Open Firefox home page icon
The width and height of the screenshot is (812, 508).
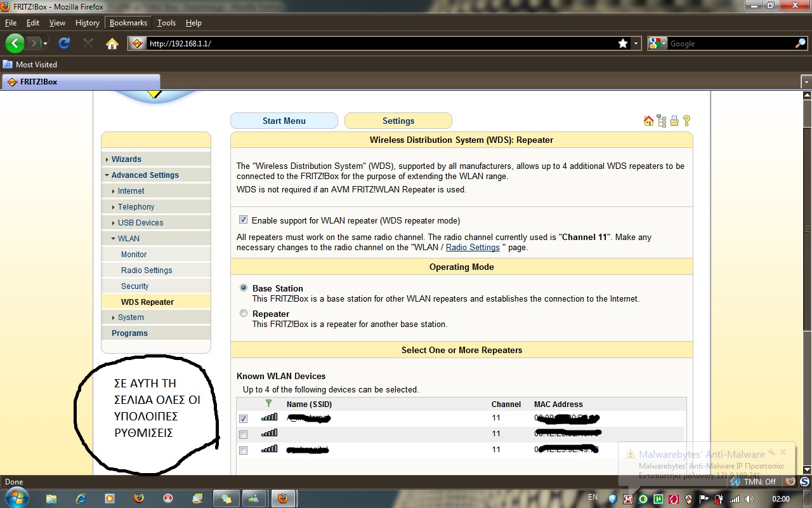(112, 43)
